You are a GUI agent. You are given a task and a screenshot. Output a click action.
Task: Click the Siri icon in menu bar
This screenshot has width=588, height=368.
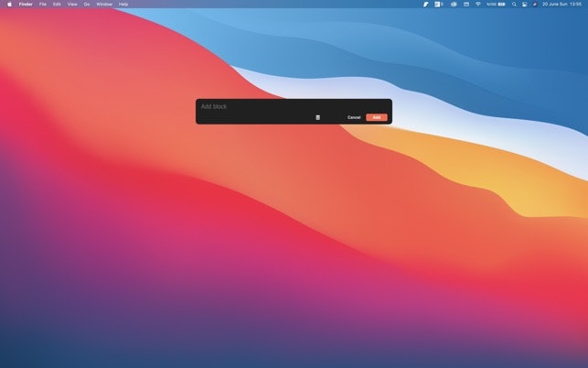coord(534,5)
